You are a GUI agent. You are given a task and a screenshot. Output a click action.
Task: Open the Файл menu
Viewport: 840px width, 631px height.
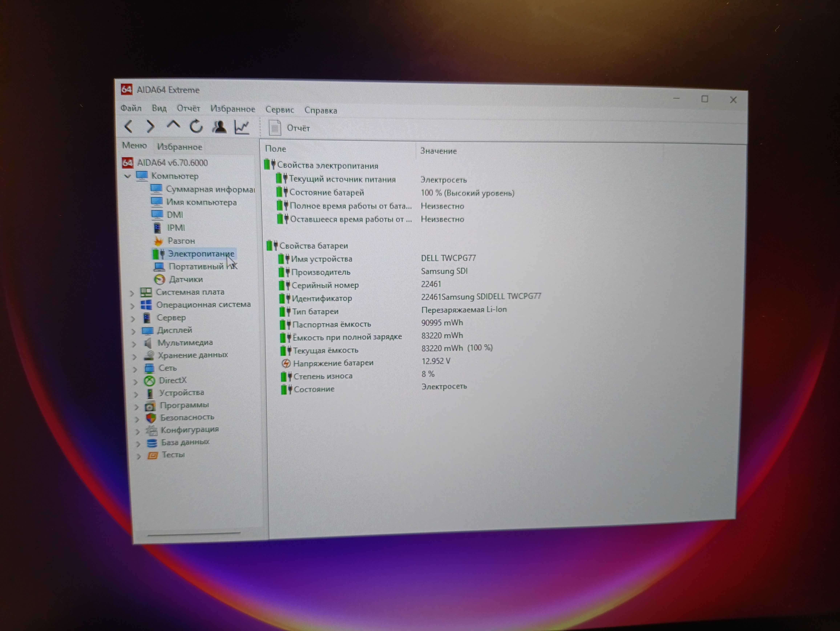[131, 108]
